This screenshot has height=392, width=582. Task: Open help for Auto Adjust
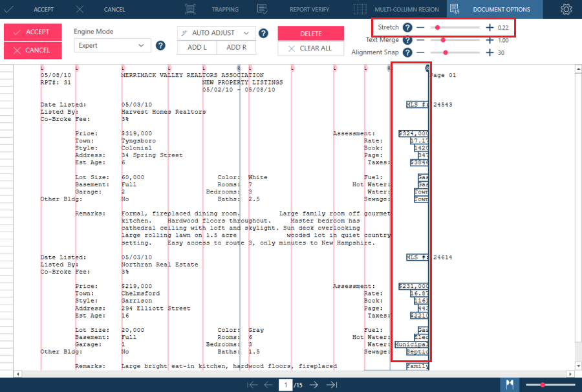click(x=263, y=34)
